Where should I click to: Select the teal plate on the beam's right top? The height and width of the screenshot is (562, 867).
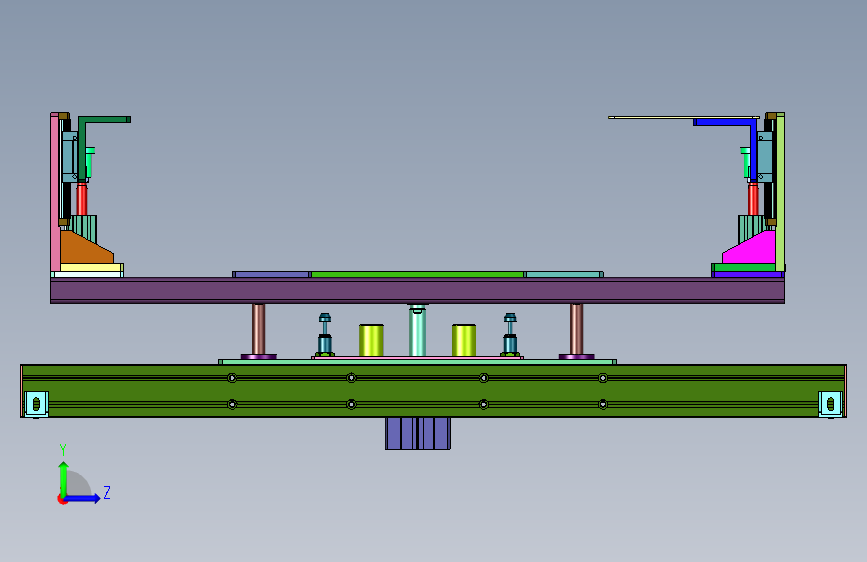564,274
